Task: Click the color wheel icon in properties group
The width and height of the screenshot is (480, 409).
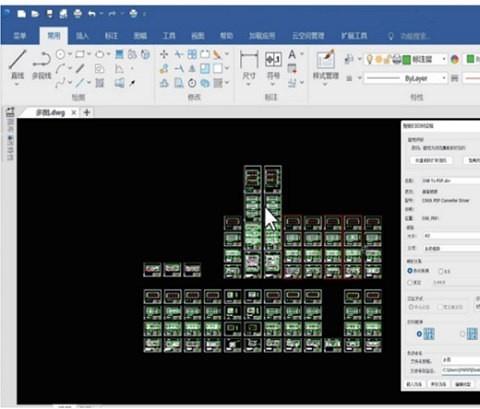Action: coord(455,59)
